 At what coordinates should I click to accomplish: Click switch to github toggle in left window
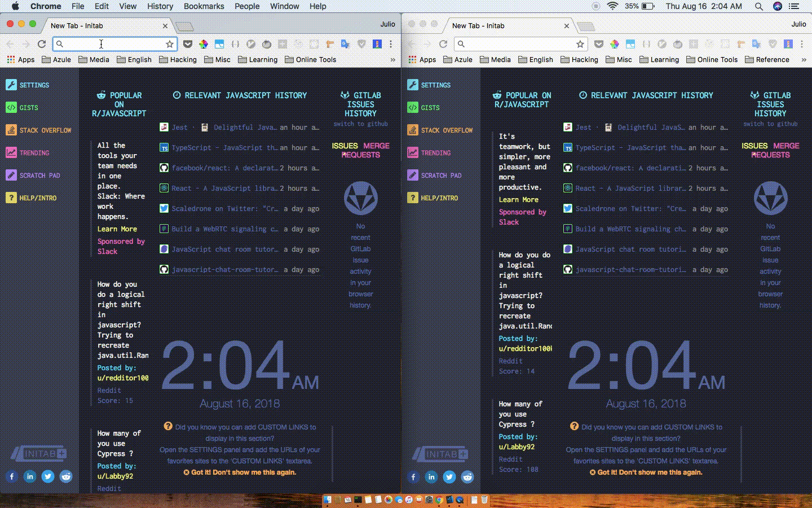360,124
